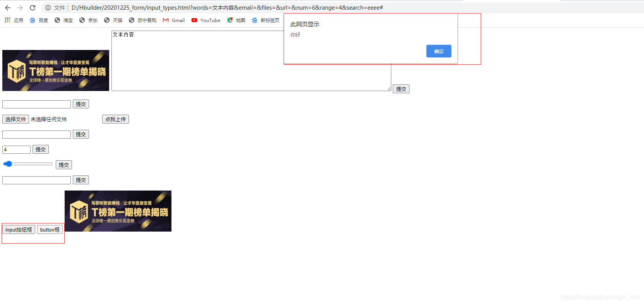Open the YouTube bookmark
The image size is (644, 304).
tap(206, 20)
